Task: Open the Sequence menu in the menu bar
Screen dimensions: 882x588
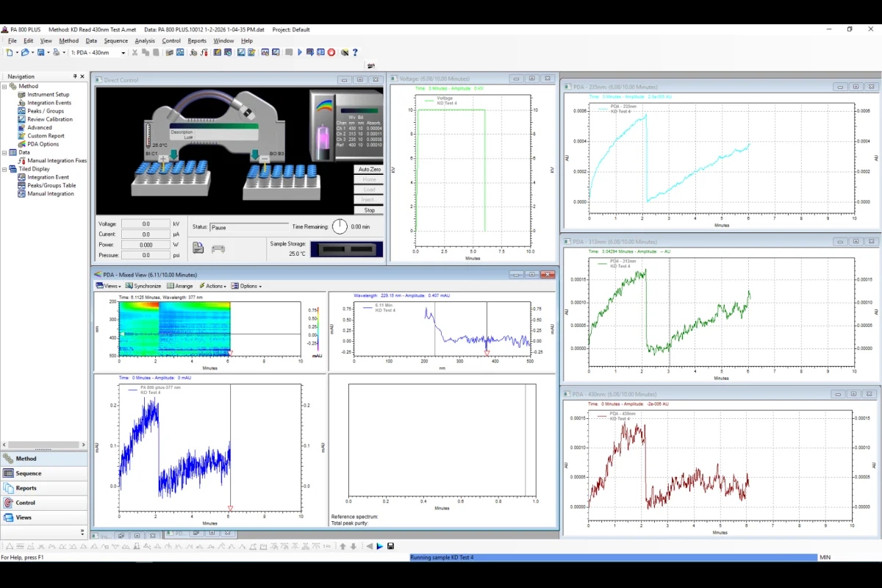Action: (115, 41)
